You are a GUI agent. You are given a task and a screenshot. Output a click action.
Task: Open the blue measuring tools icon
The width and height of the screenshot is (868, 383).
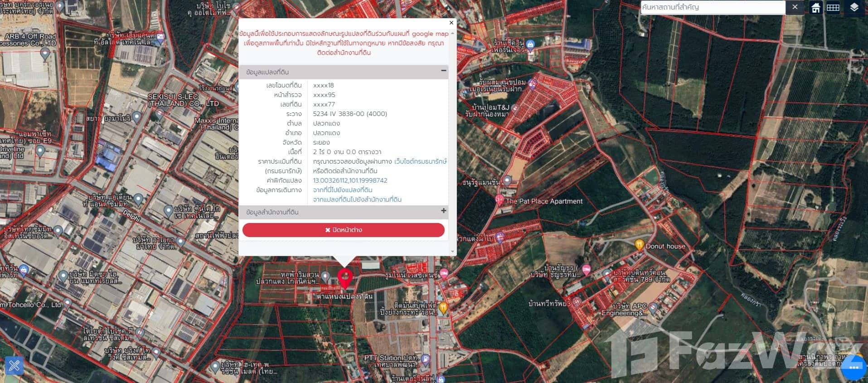pyautogui.click(x=14, y=365)
